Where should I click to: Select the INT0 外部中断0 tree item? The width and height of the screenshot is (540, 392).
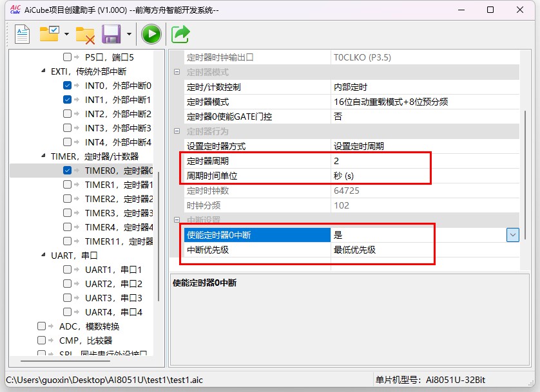pyautogui.click(x=118, y=86)
